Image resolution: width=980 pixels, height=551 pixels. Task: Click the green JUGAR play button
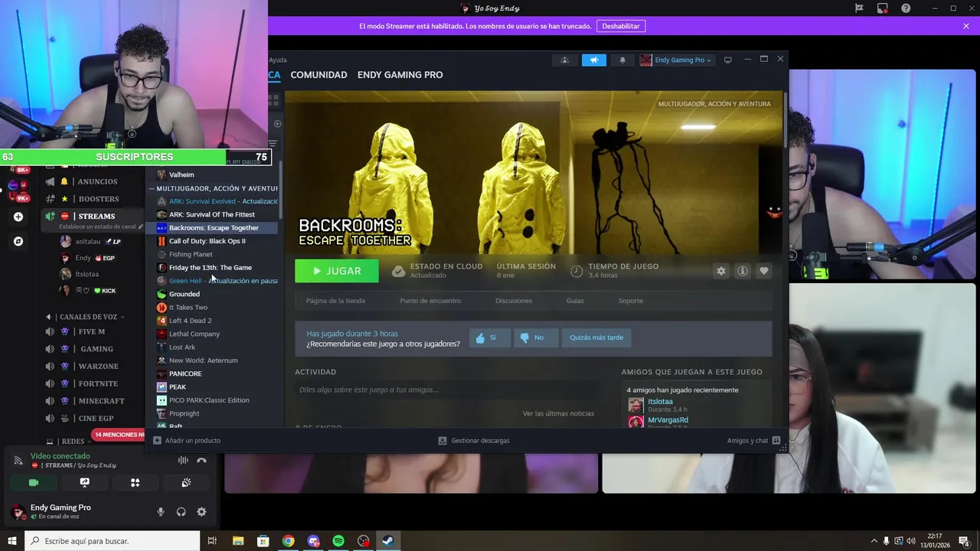point(337,271)
